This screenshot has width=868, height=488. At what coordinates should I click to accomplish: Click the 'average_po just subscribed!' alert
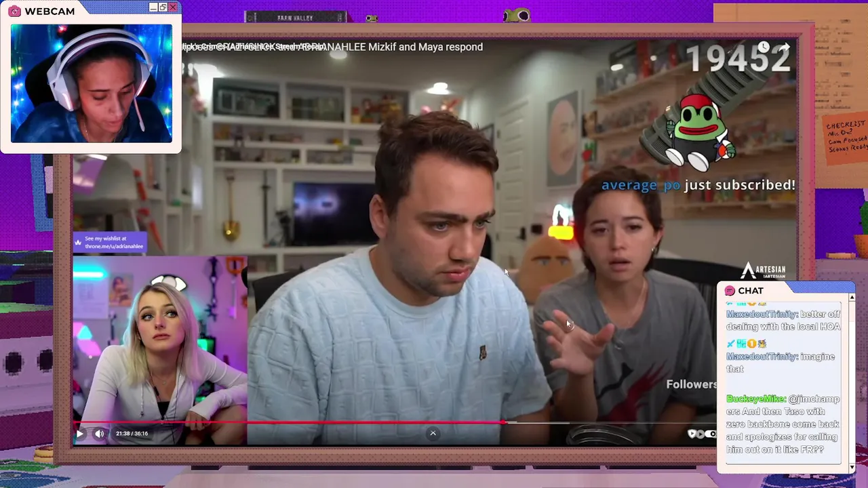[698, 185]
